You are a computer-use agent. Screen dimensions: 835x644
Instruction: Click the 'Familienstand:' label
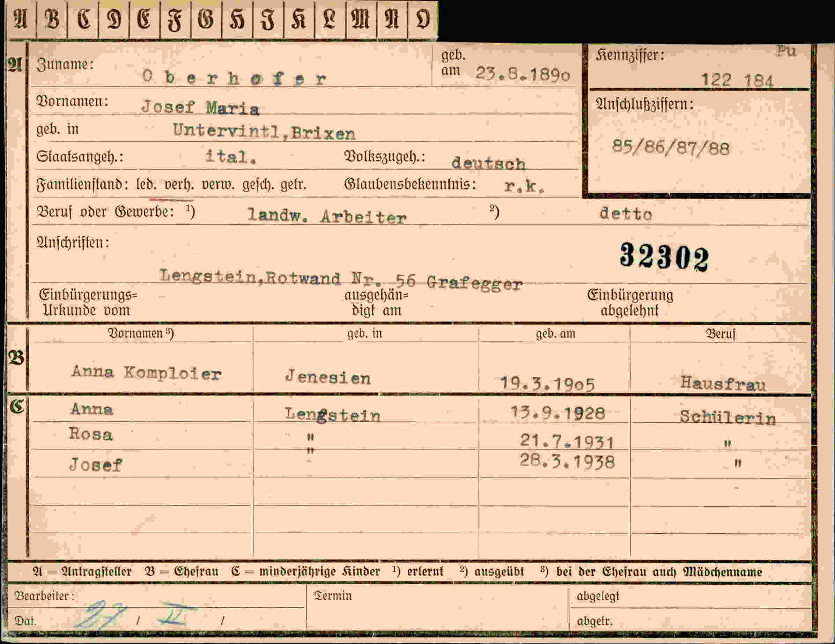click(x=82, y=185)
